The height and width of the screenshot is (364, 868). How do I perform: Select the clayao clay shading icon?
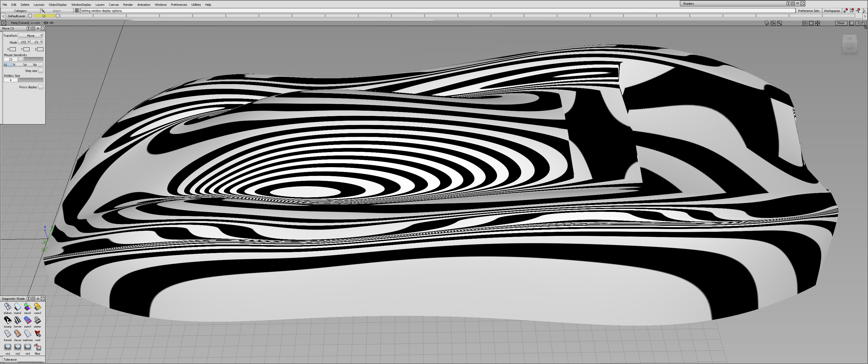(x=17, y=334)
